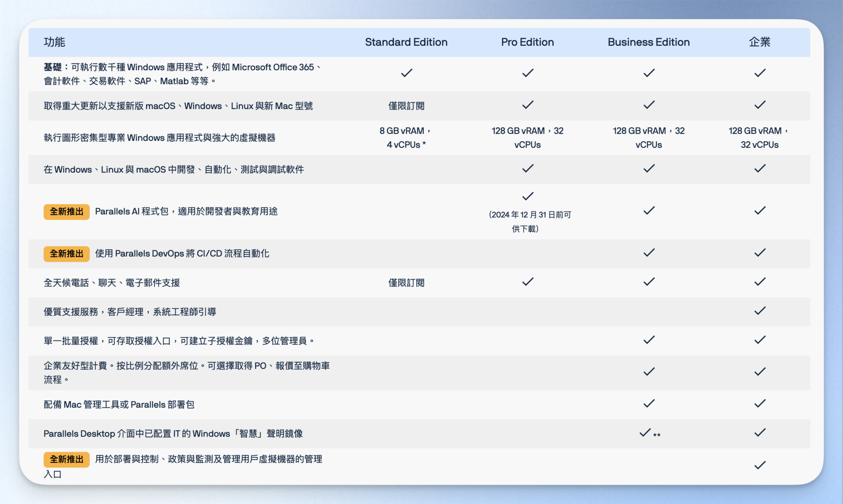Click the Business Edition checkmark for Parallels AI 程式包
This screenshot has width=843, height=504.
coord(648,211)
